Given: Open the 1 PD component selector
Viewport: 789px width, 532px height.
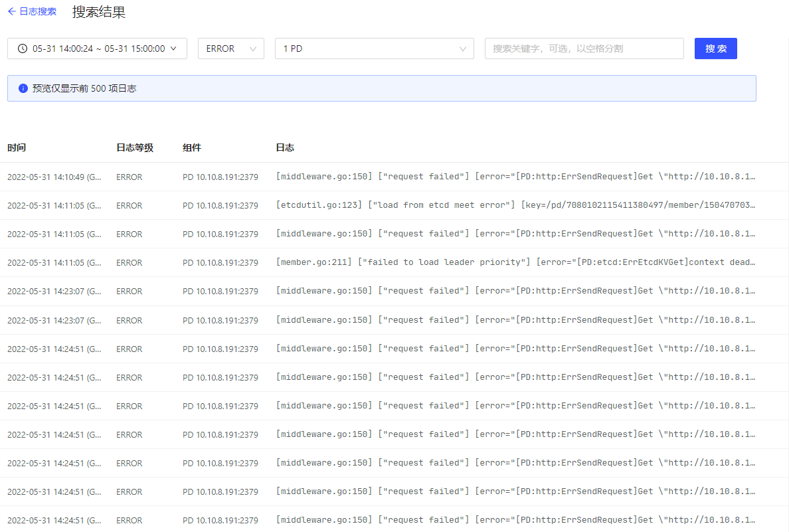Looking at the screenshot, I should pos(374,48).
